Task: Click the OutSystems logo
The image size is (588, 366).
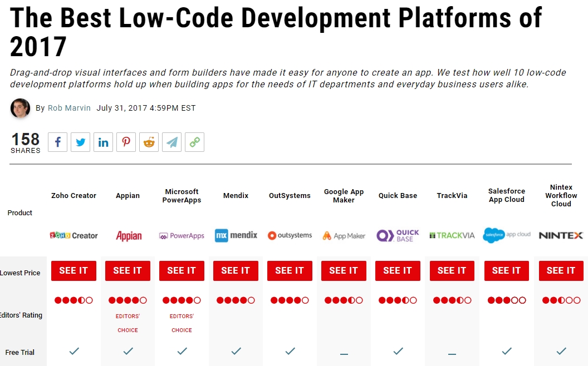Action: [290, 235]
